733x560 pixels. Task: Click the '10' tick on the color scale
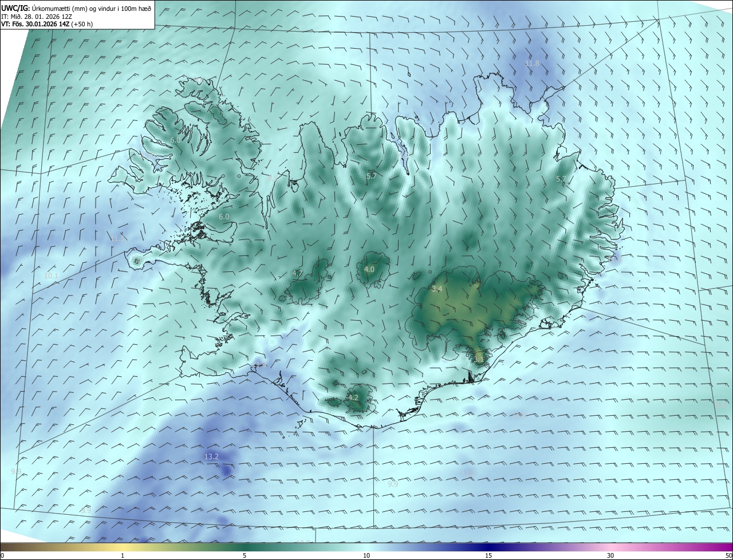366,556
